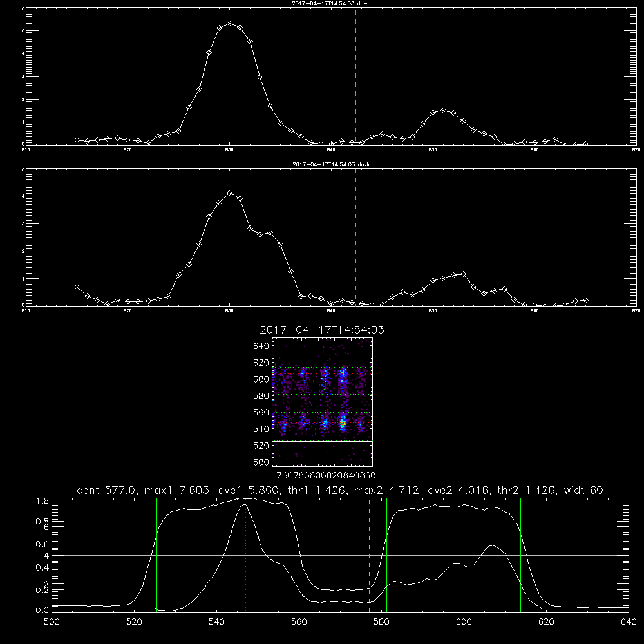Click the bottom plot x-axis label 600
Viewport: 644px width, 644px height.
pos(464,622)
